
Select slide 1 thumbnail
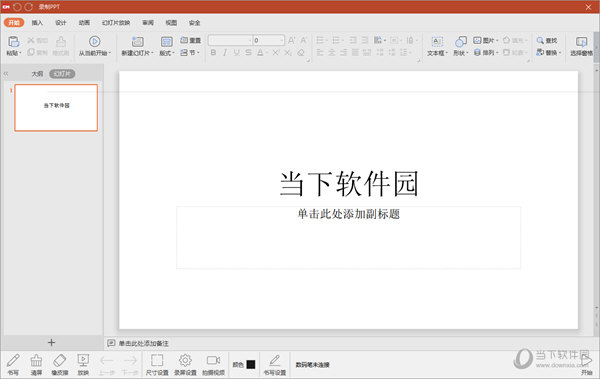pyautogui.click(x=56, y=108)
